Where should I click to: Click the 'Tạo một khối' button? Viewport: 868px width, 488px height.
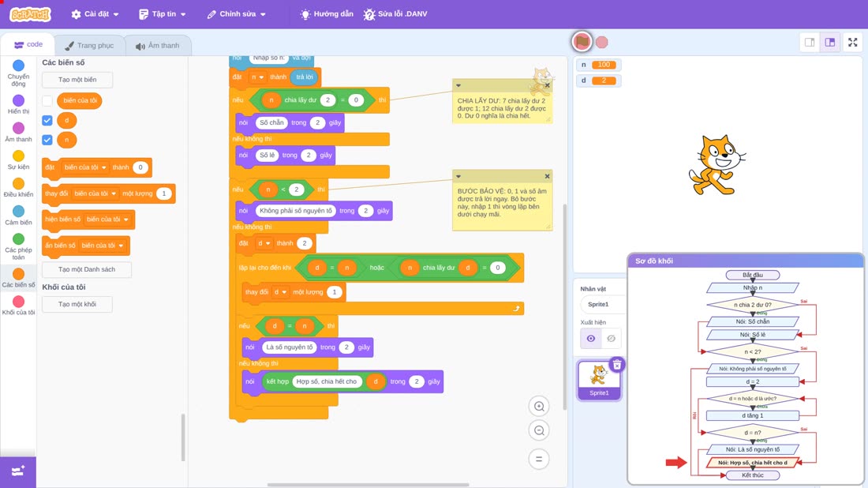(77, 304)
